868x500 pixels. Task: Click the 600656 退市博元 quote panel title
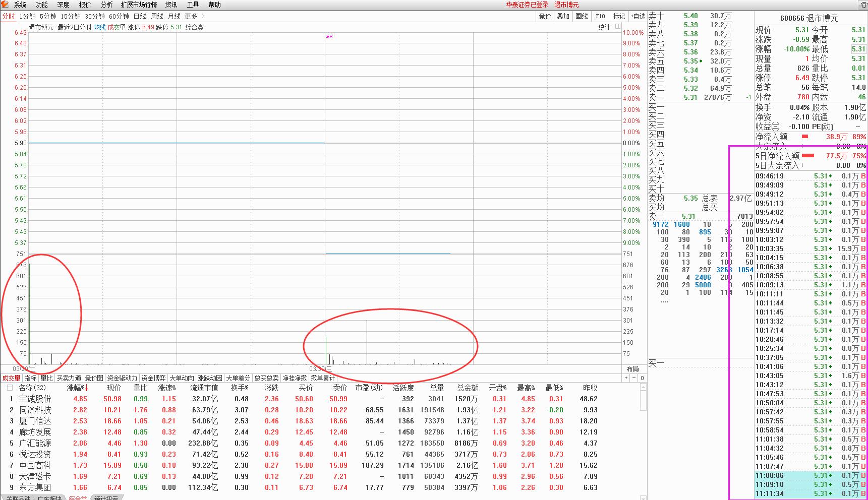point(809,18)
